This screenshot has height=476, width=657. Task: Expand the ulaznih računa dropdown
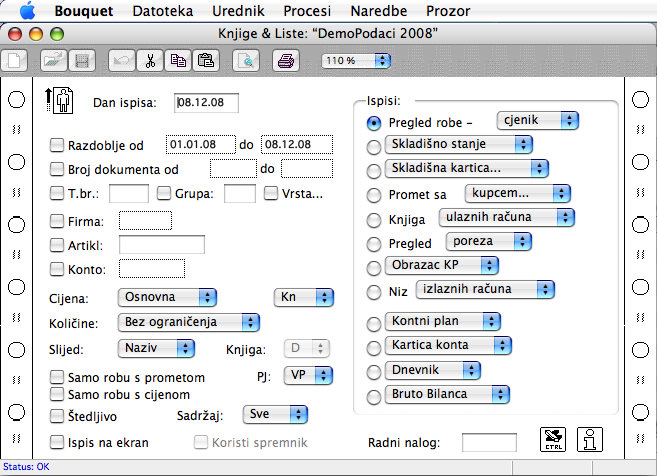[x=507, y=217]
